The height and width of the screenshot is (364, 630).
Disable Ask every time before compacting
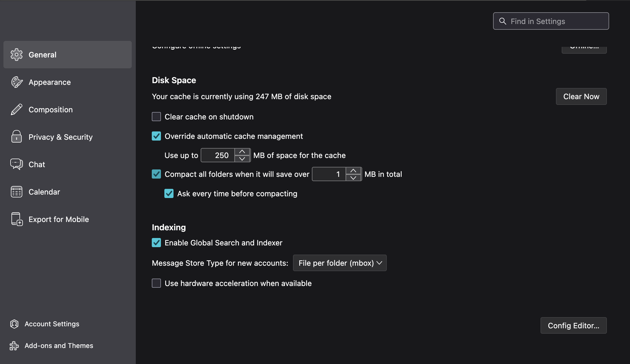pyautogui.click(x=169, y=193)
